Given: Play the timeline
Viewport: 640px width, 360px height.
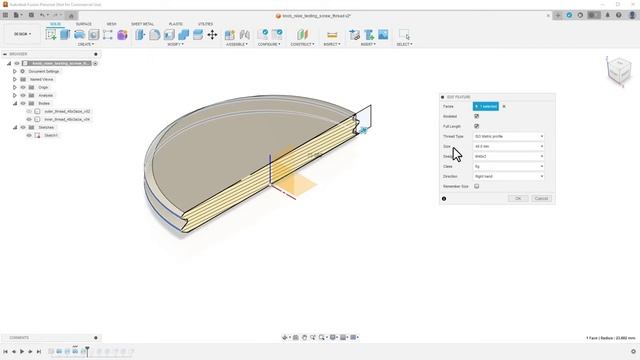Looking at the screenshot, I should point(22,351).
